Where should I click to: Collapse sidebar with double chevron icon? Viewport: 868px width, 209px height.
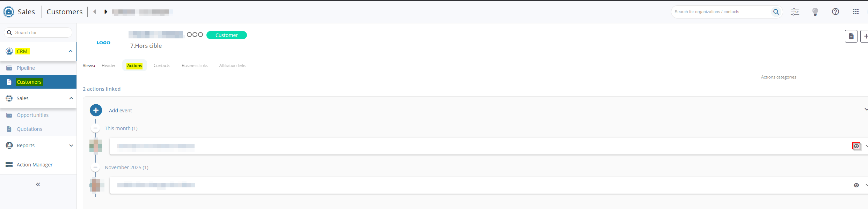click(38, 184)
